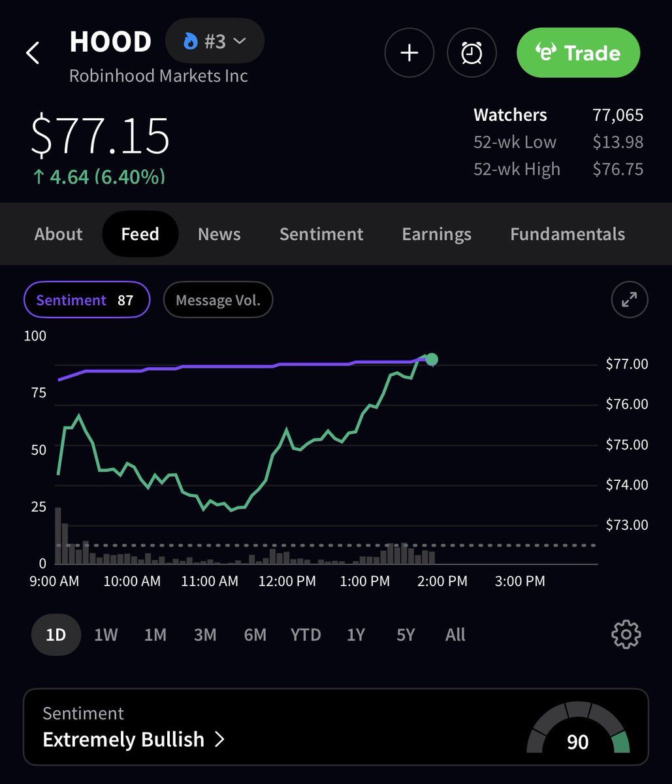Go back using the back arrow
Screen dimensions: 672x784
point(33,53)
